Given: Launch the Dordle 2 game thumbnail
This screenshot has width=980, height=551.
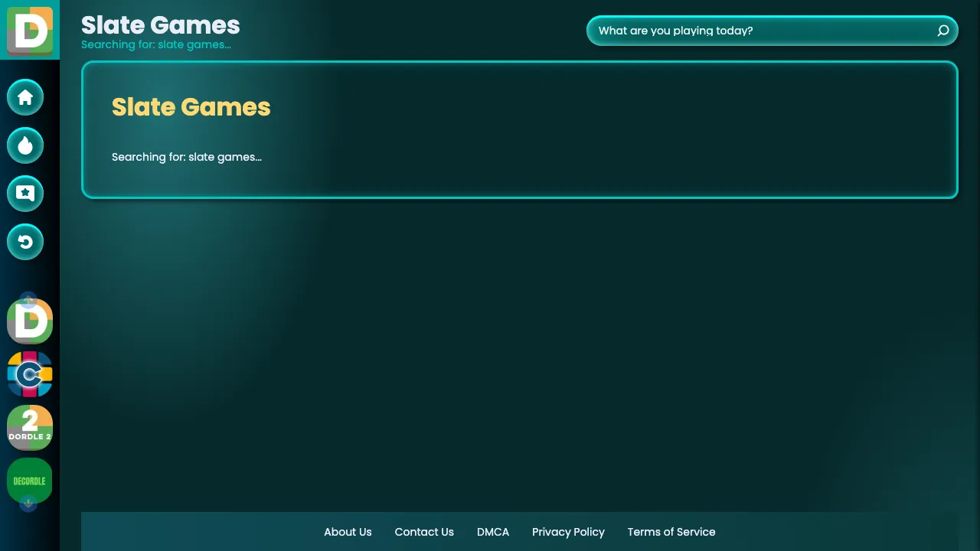Looking at the screenshot, I should pyautogui.click(x=30, y=428).
